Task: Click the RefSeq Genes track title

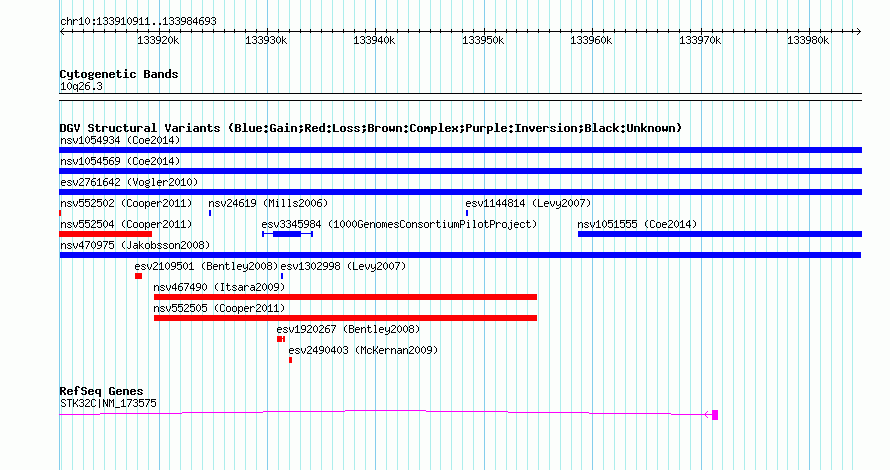Action: pos(101,391)
